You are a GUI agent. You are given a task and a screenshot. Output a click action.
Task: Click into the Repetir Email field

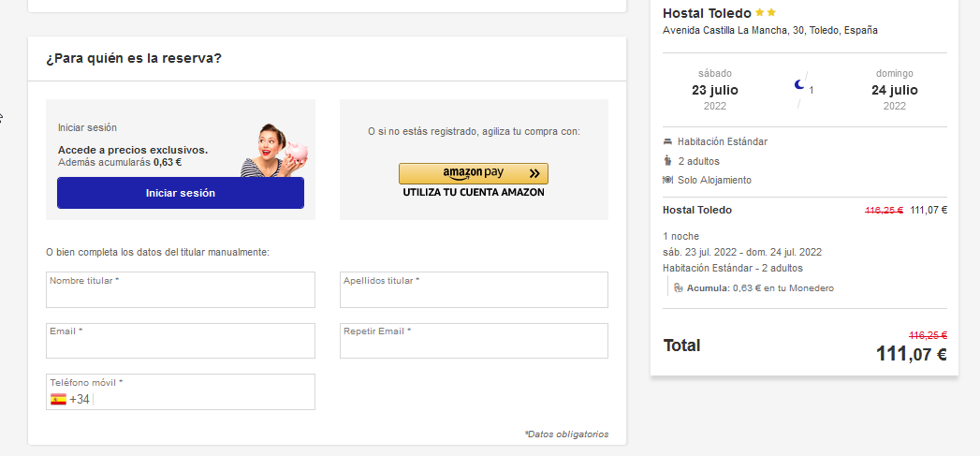tap(473, 346)
